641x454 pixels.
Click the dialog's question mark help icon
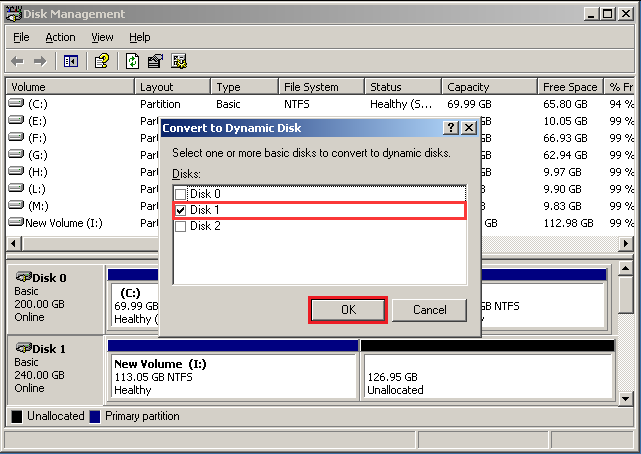[451, 128]
